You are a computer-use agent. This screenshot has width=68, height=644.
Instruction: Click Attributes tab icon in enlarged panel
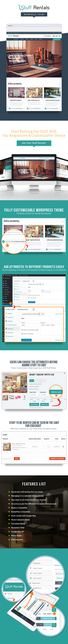tap(6, 329)
